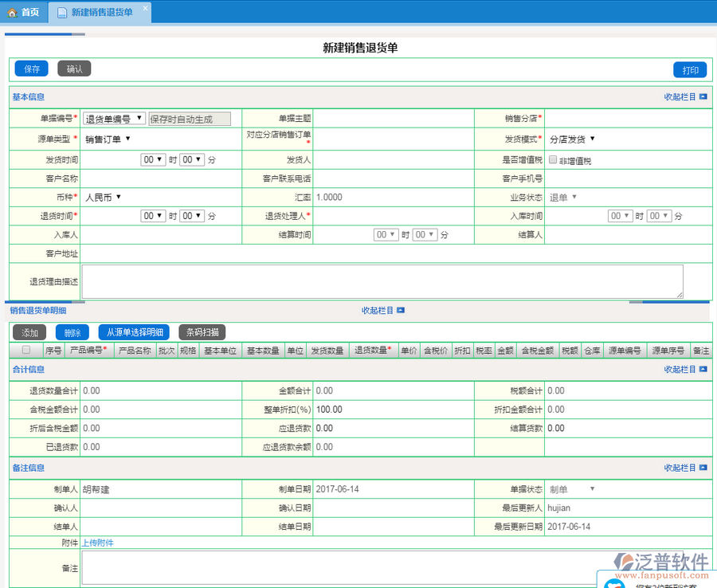This screenshot has width=717, height=588.
Task: Expand the 币种 人民币 dropdown
Action: point(103,197)
